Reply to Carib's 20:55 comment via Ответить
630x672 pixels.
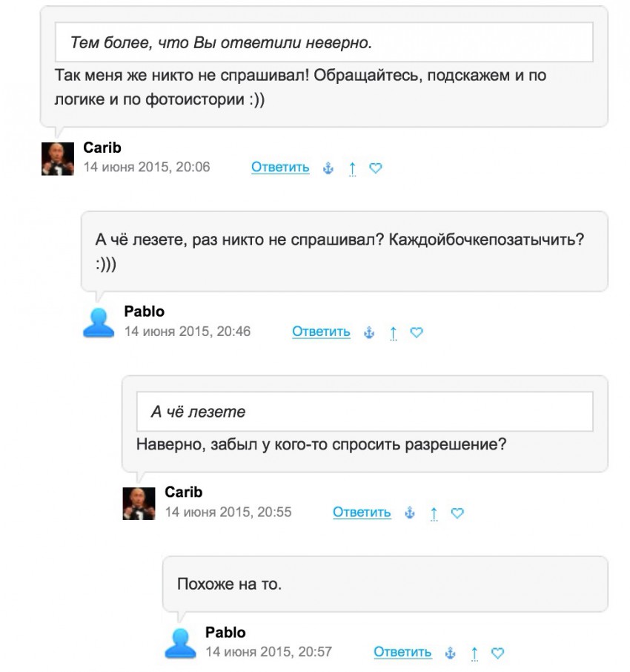362,513
